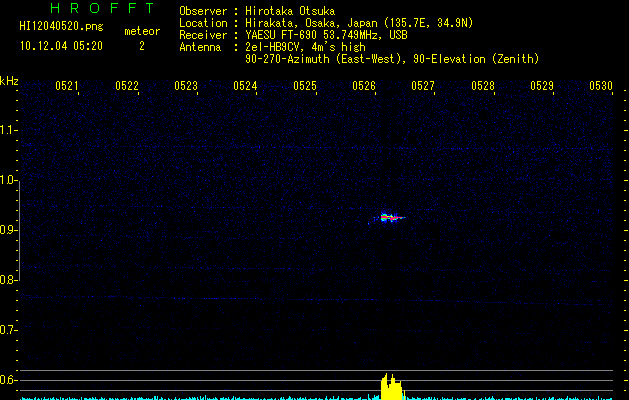Click the 0.7 kHz axis label
The width and height of the screenshot is (629, 400).
coord(8,330)
